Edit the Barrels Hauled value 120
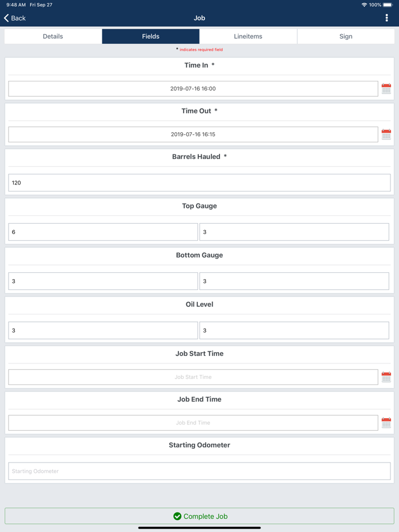The image size is (399, 532). (199, 183)
